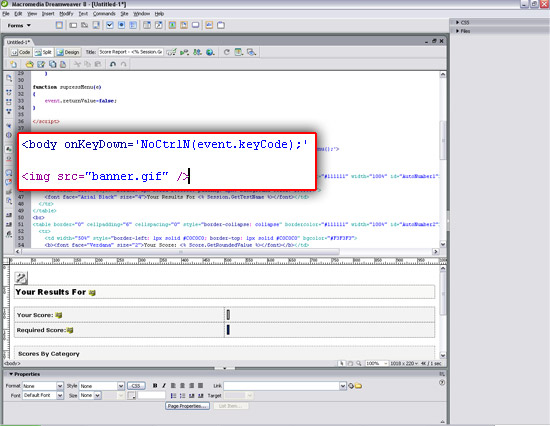Insert a Radio Group element
Screen dimensions: 550x426
point(133,25)
